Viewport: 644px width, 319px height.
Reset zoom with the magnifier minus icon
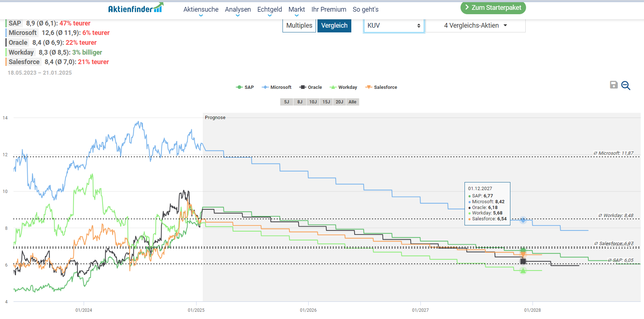coord(626,85)
